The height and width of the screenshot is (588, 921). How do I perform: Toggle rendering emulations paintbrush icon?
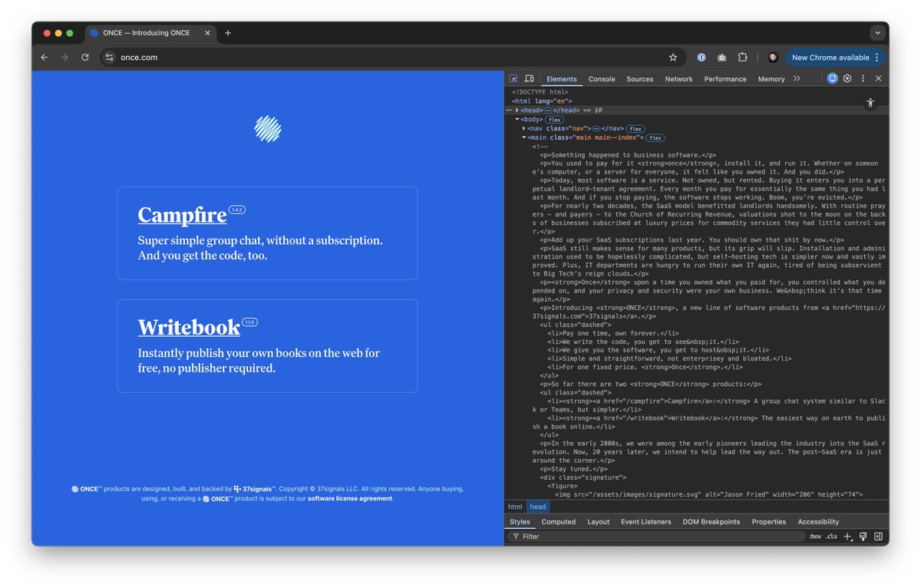(x=863, y=537)
